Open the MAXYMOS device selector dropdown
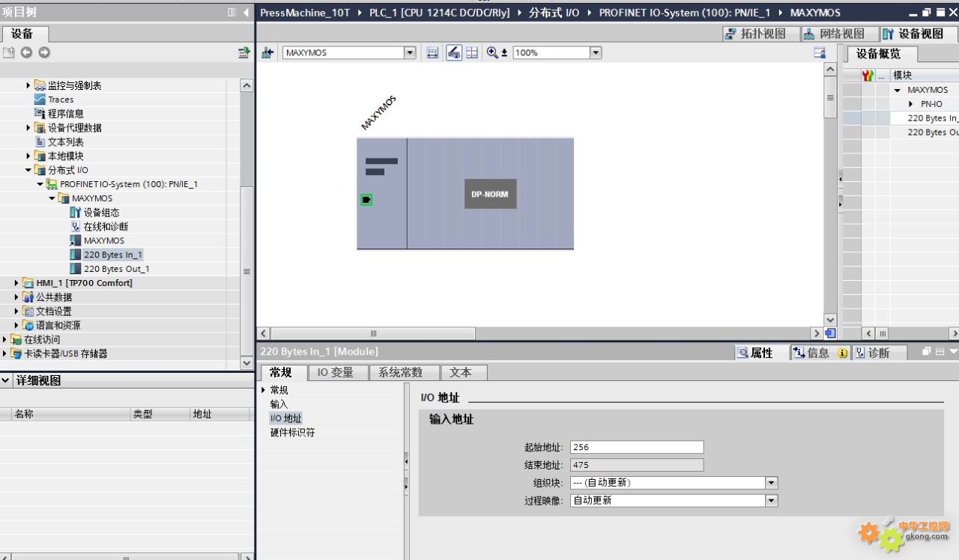The height and width of the screenshot is (560, 959). click(410, 52)
